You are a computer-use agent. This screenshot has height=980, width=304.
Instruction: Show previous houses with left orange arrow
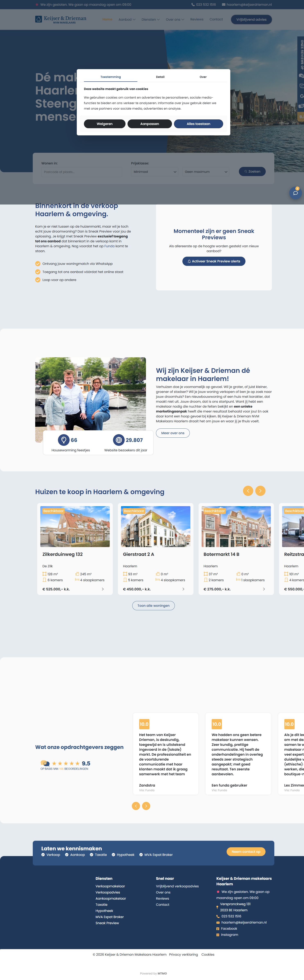click(x=248, y=491)
